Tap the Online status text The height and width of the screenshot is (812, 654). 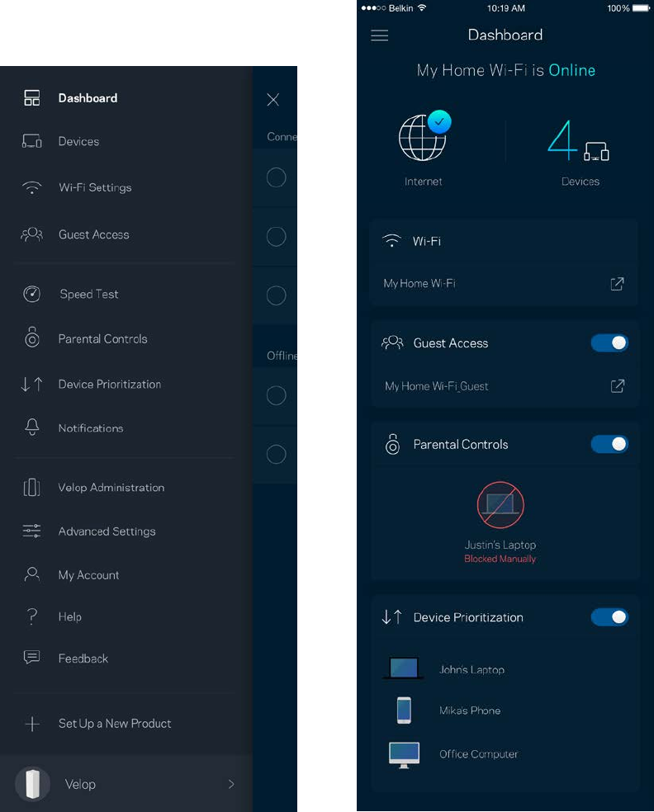(x=571, y=70)
